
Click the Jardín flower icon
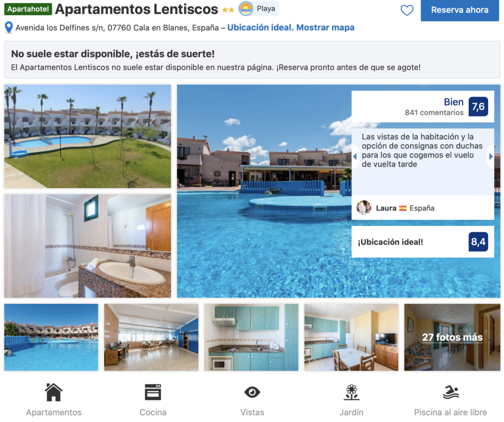(x=351, y=392)
